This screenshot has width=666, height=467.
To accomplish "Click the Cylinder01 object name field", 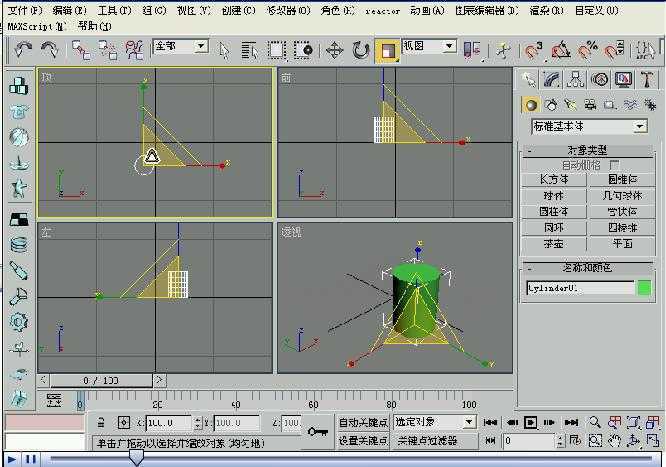I will tap(580, 288).
